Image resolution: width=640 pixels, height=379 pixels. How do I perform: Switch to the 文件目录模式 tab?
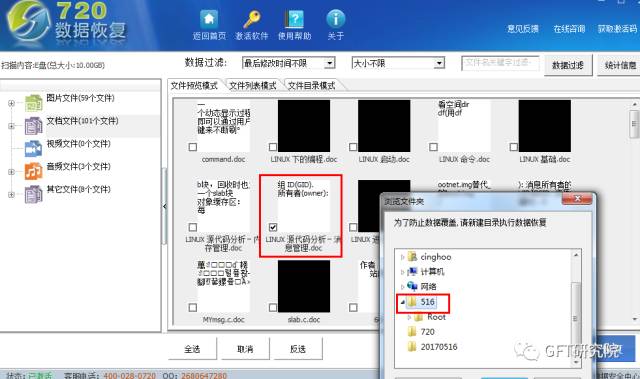coord(311,86)
